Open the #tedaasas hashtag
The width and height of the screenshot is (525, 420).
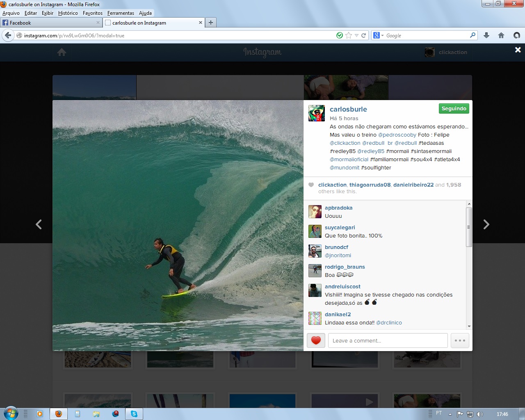click(x=431, y=143)
